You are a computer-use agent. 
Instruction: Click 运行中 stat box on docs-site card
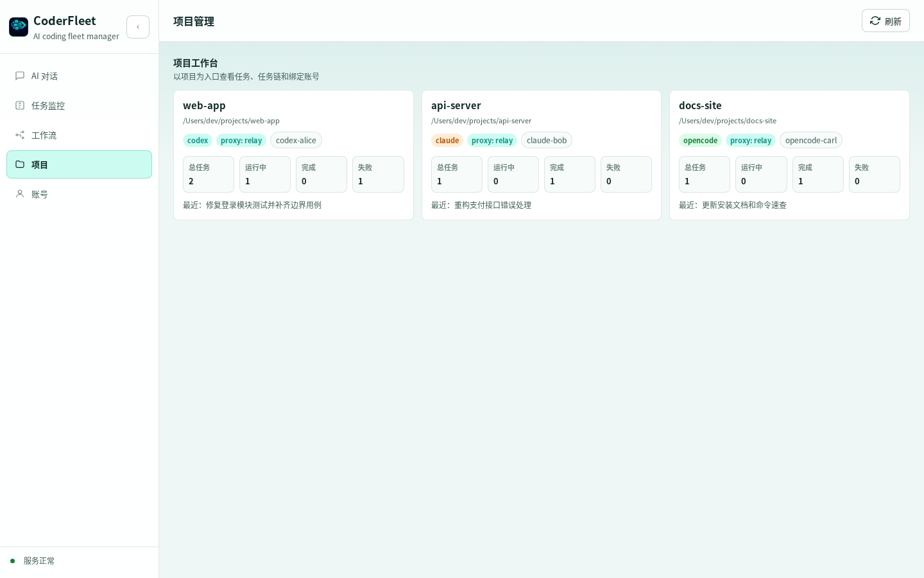[761, 174]
